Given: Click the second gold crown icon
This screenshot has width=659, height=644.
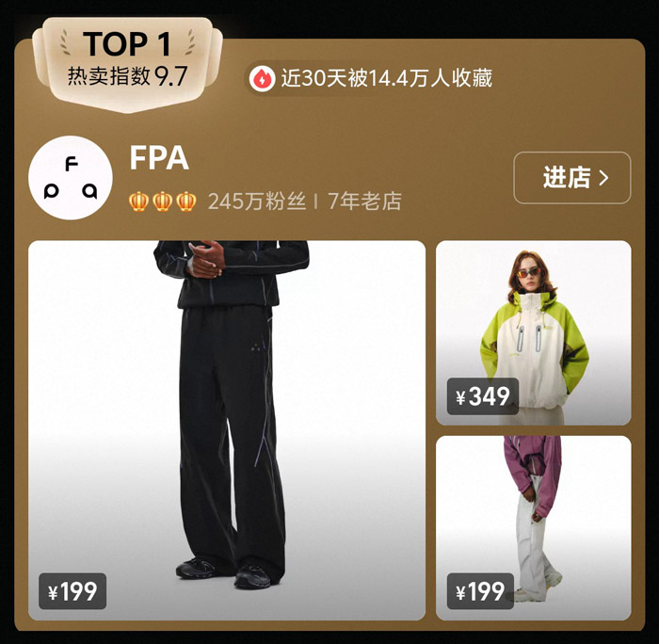Looking at the screenshot, I should [x=162, y=201].
